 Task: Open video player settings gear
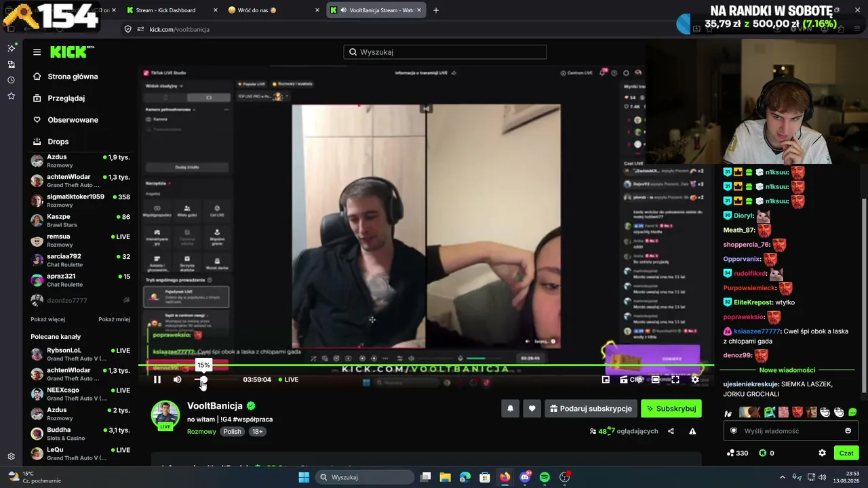[x=695, y=380]
